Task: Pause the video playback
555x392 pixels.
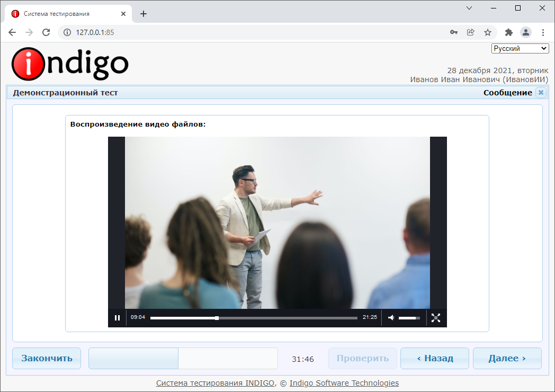Action: point(117,318)
